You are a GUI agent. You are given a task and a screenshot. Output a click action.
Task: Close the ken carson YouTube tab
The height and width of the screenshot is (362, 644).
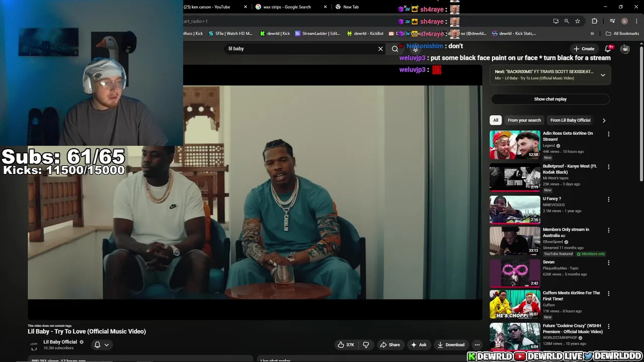(x=246, y=7)
